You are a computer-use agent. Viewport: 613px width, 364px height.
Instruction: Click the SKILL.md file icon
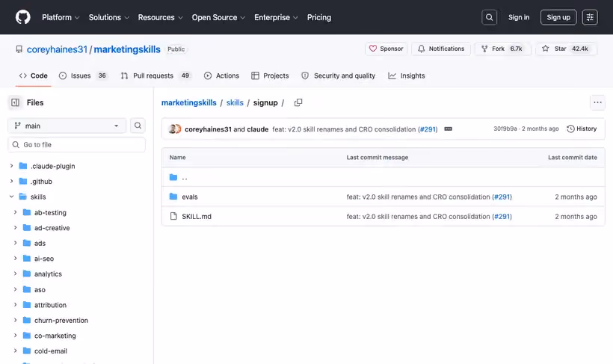[173, 216]
